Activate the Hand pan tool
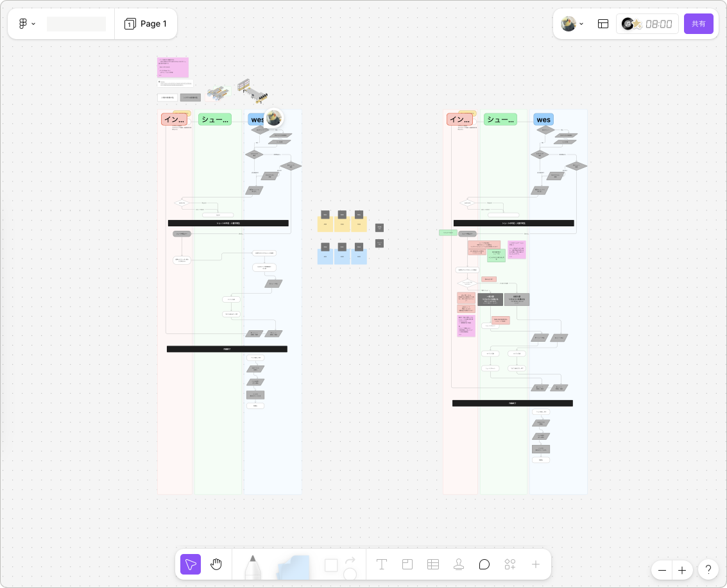The width and height of the screenshot is (727, 588). [216, 564]
